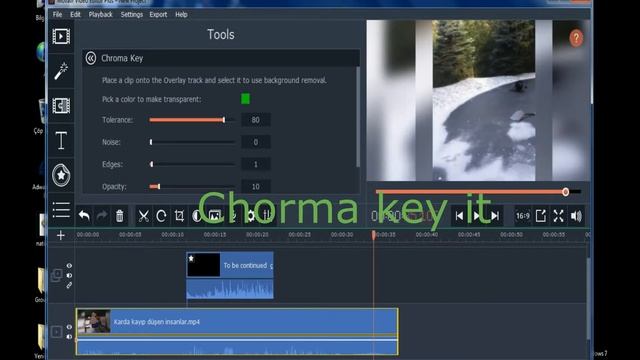Click the Edges value field 1
Screen dimensions: 640x360
click(x=256, y=164)
